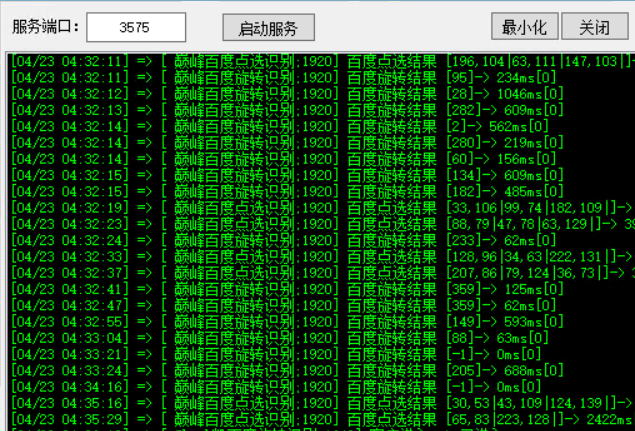Select the 04:32:41 row with [359] 125ms
Viewport: 635px width, 431px height.
point(287,289)
